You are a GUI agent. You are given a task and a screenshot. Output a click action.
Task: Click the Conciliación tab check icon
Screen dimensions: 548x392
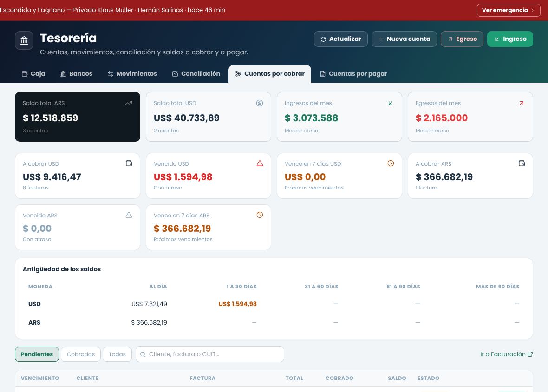pyautogui.click(x=175, y=74)
